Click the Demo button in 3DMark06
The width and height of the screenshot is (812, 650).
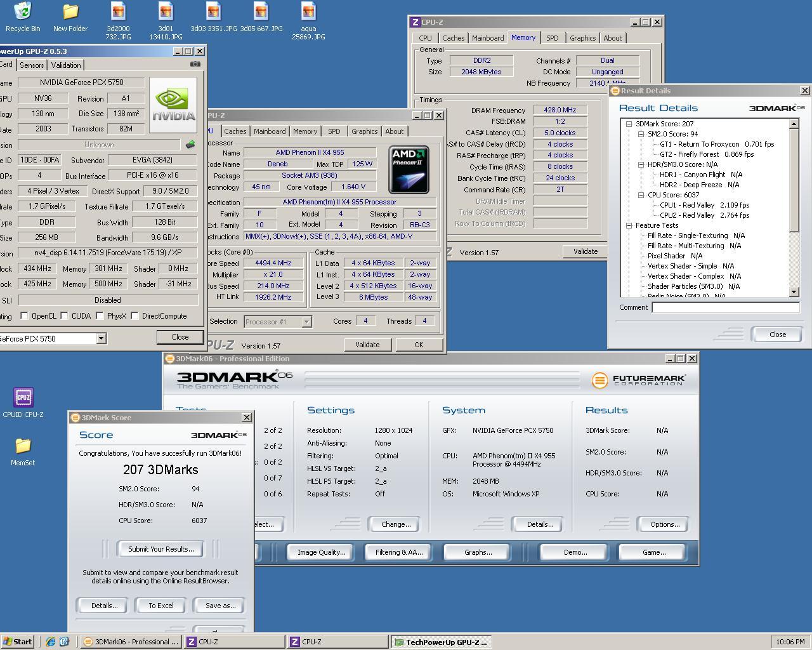tap(575, 552)
